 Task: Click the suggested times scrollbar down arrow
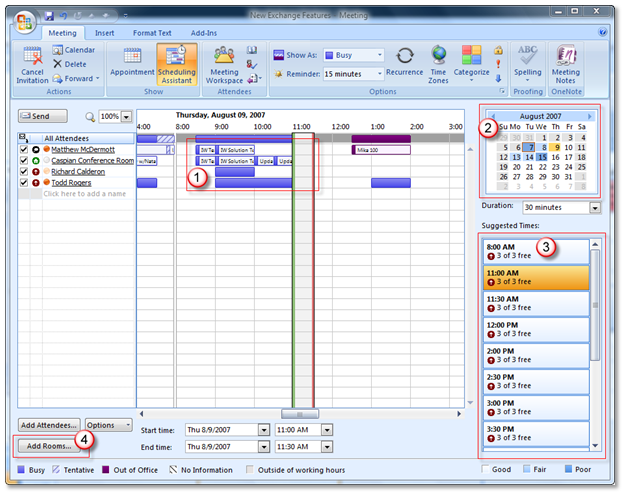(x=595, y=446)
